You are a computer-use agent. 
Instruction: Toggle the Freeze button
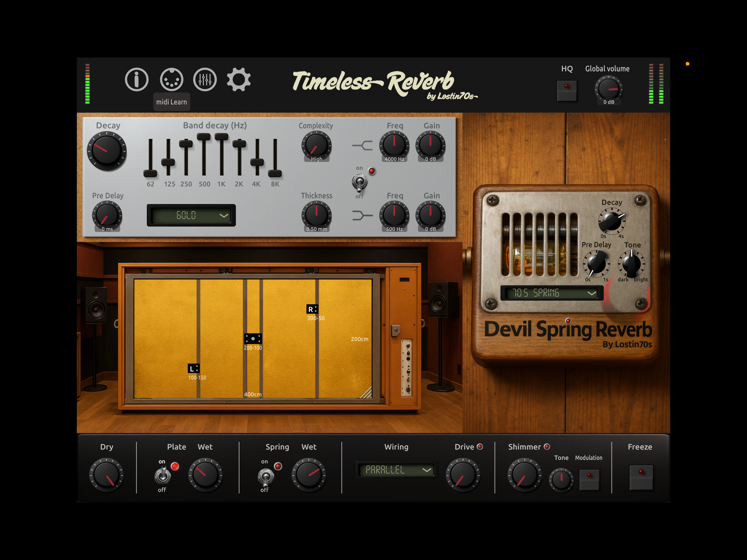coord(641,477)
